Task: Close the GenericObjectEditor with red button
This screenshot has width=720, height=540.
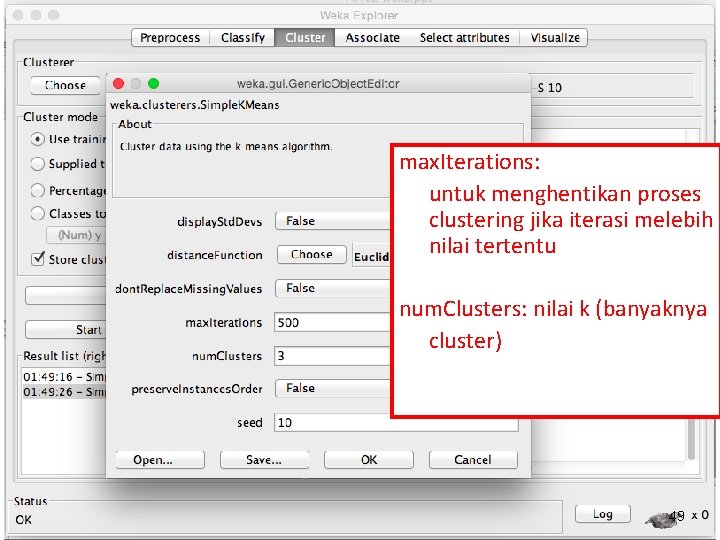Action: tap(118, 84)
